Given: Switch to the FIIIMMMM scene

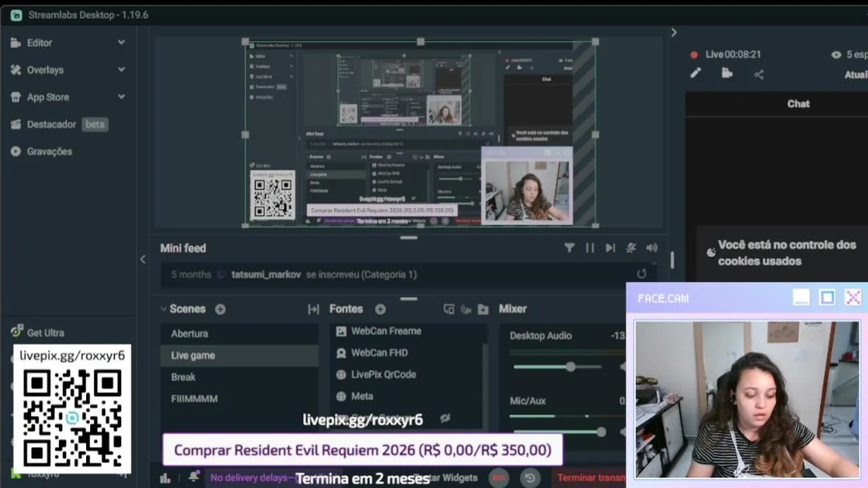Looking at the screenshot, I should [x=239, y=399].
